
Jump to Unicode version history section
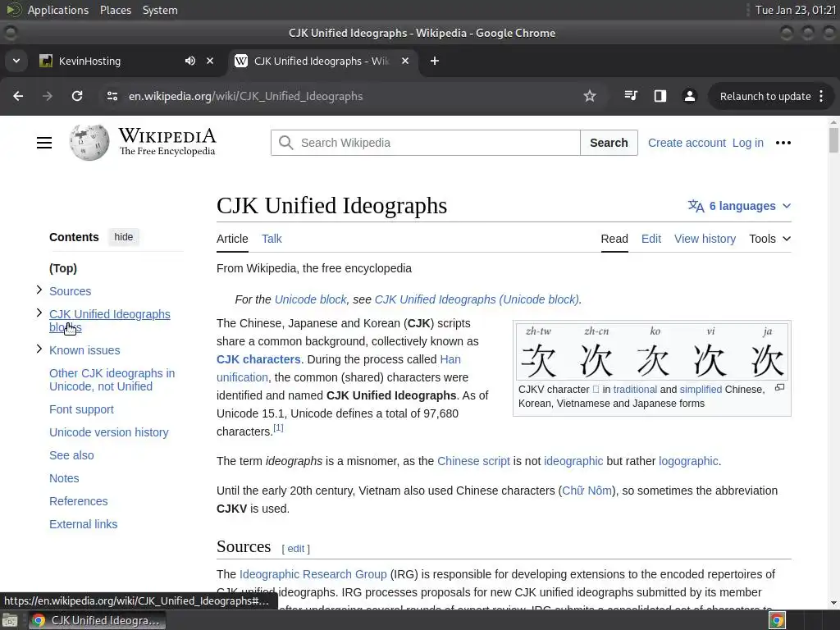109,432
